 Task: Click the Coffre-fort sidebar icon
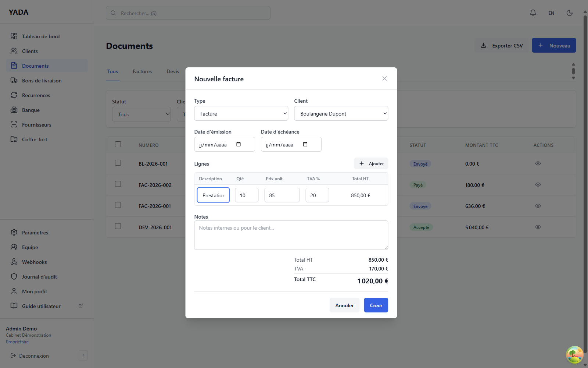[14, 139]
